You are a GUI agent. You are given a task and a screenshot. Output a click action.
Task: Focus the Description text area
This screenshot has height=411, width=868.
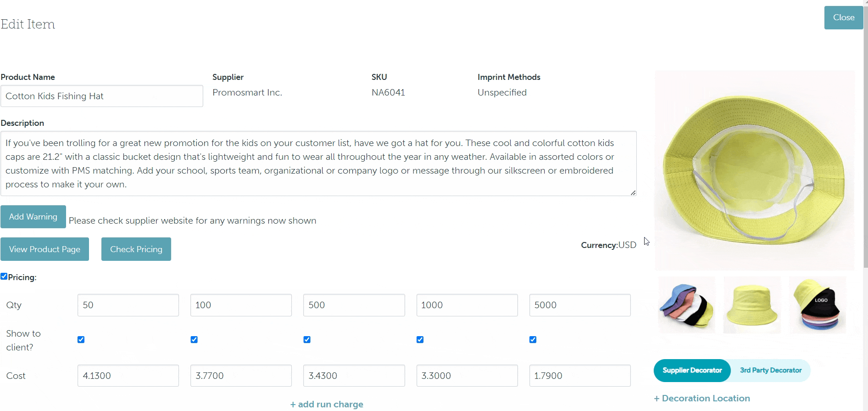(x=318, y=163)
